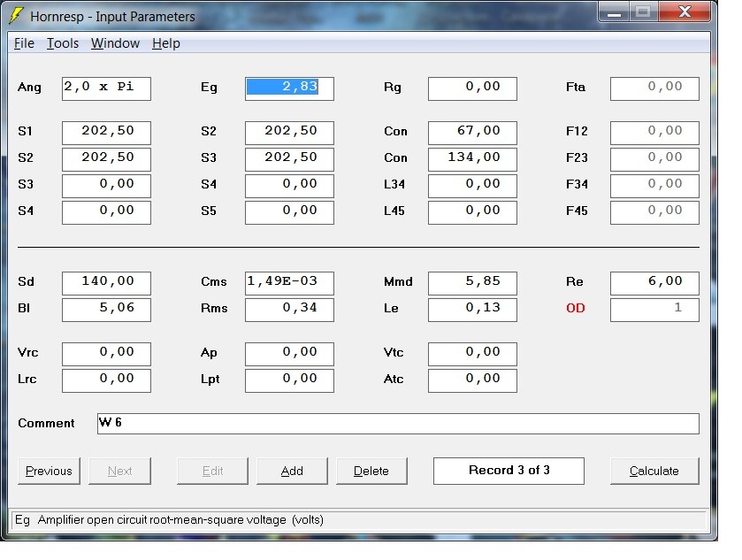Screen dimensions: 742x560
Task: Open the Tools menu
Action: tap(63, 43)
